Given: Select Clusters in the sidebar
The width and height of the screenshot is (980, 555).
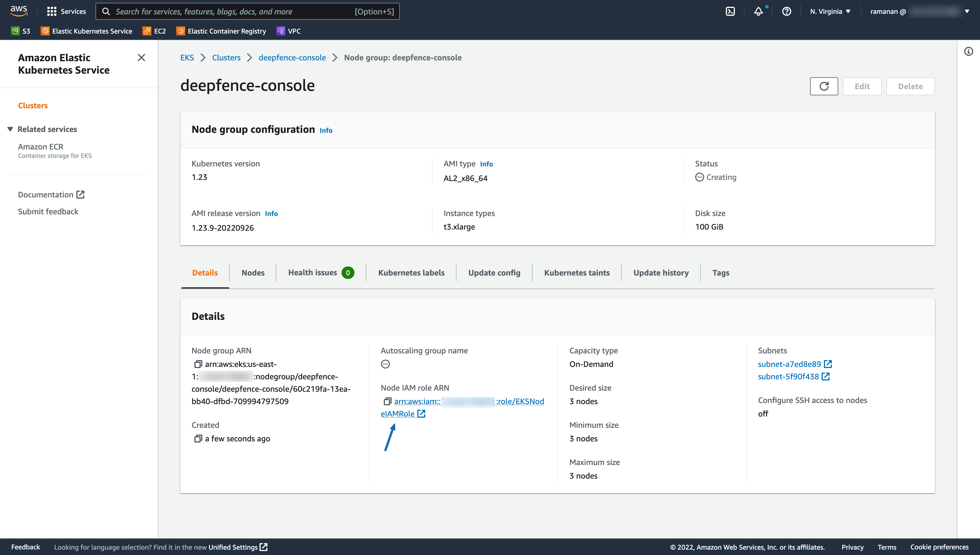Looking at the screenshot, I should (33, 105).
